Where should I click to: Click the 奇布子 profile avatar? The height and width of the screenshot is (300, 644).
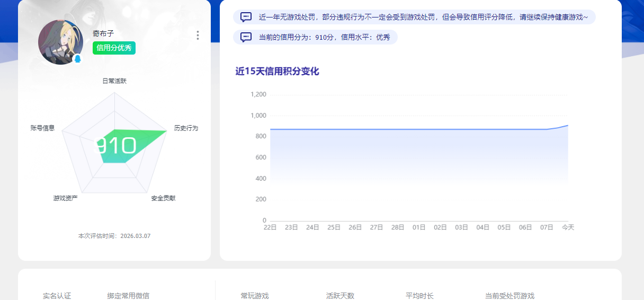(x=60, y=42)
